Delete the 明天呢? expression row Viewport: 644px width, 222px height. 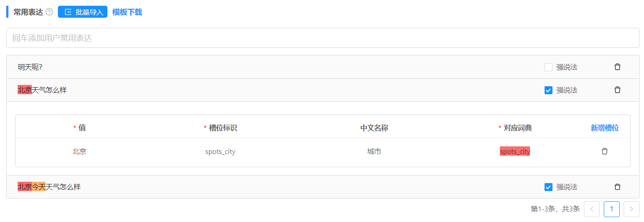[617, 67]
